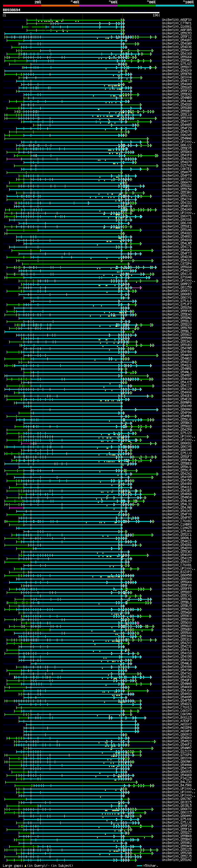Select alignment label UniRef100_Q86A70

[x=177, y=182]
